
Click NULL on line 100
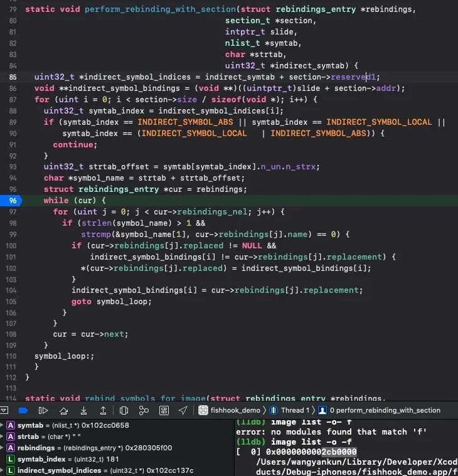point(252,246)
